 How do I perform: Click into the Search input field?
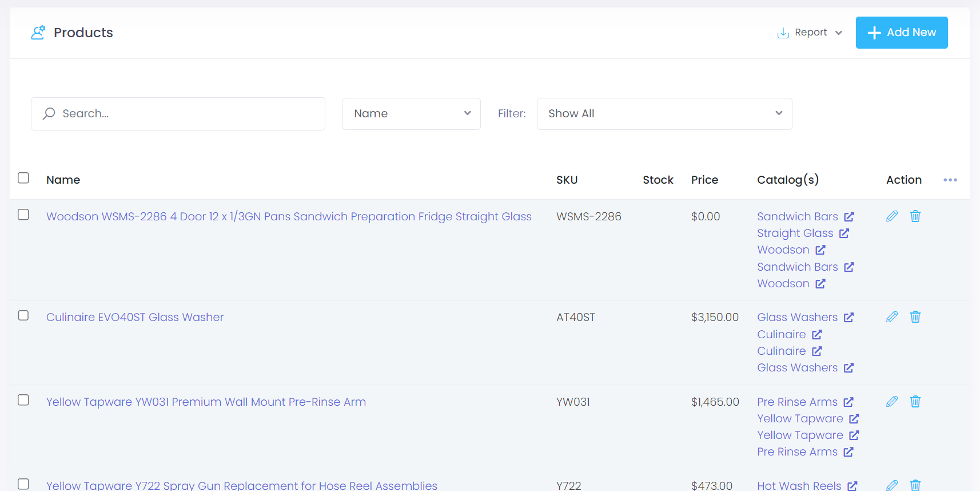178,114
